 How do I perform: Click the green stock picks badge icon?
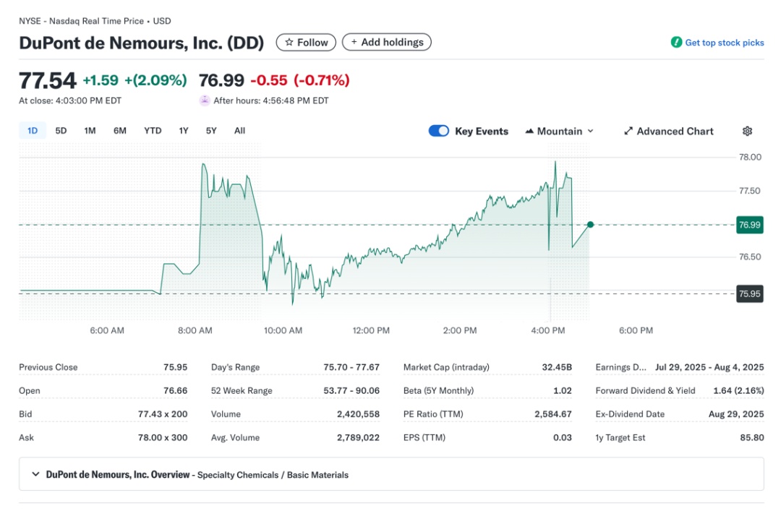[676, 43]
